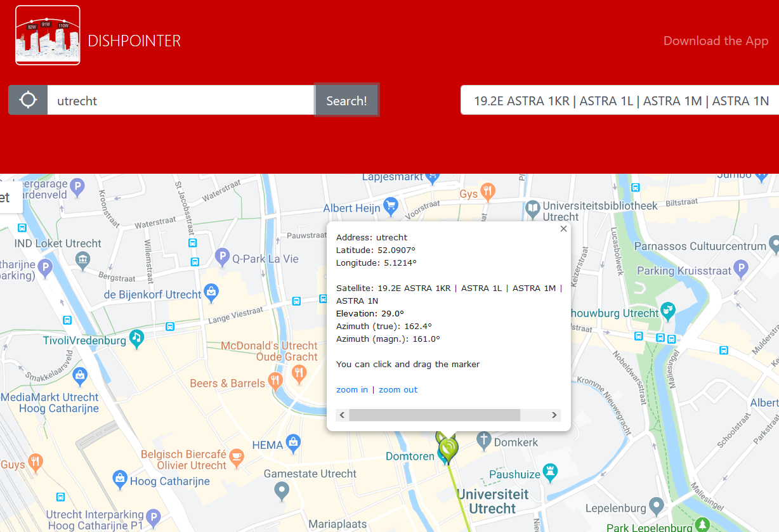Viewport: 779px width, 532px height.
Task: Click the Elevation: 29.0° value
Action: 370,313
